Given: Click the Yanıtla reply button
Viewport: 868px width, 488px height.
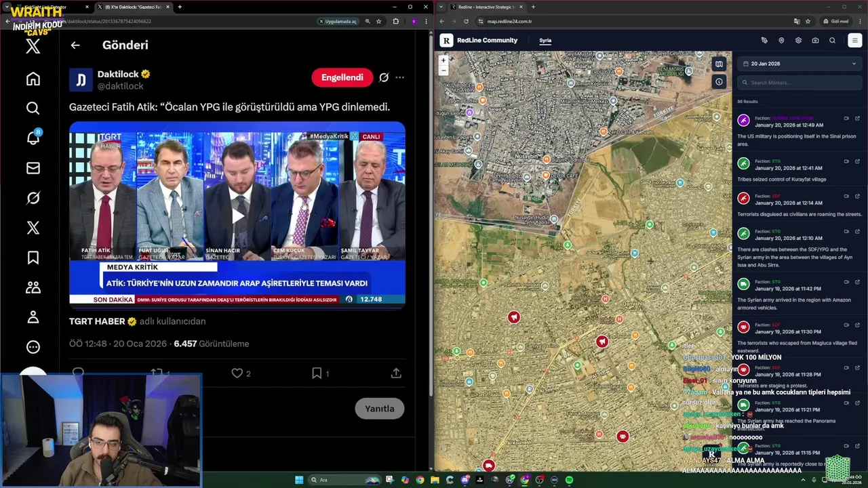Looking at the screenshot, I should point(380,409).
